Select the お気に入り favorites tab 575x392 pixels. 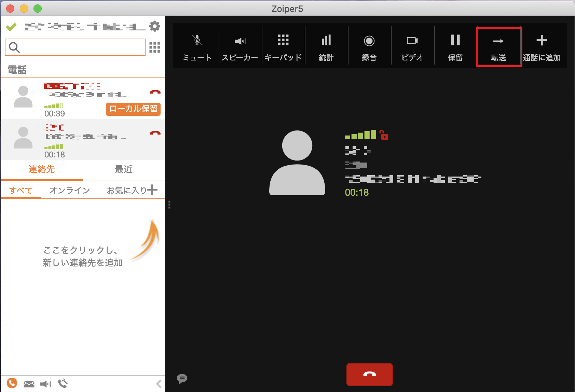point(126,190)
